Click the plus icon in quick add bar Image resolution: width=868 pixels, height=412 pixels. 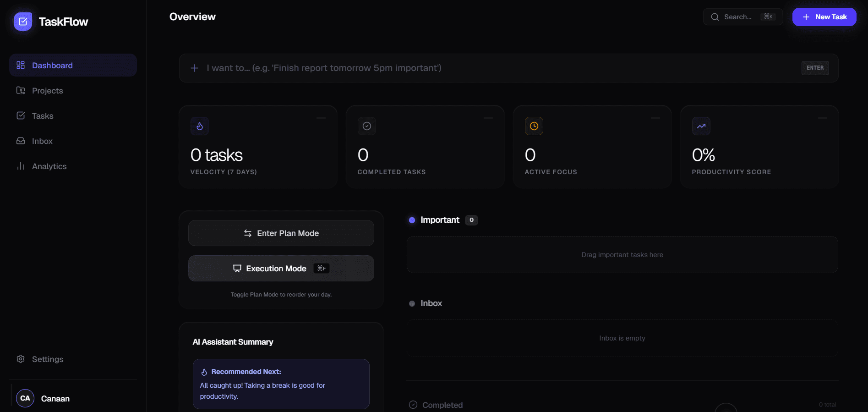point(194,68)
